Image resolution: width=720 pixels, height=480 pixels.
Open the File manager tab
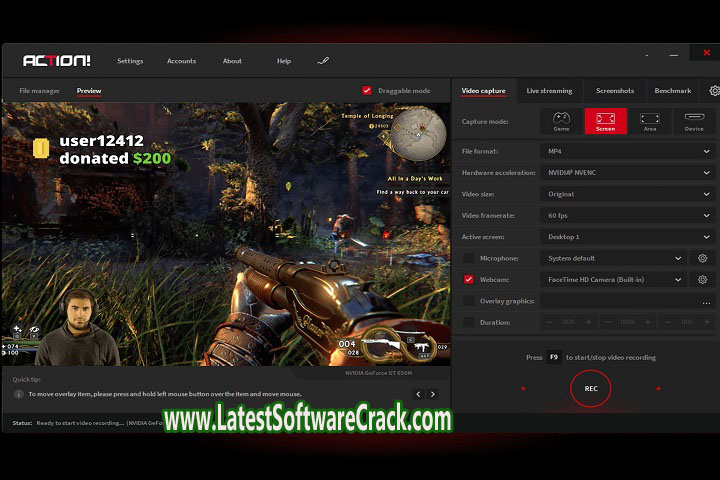tap(39, 91)
